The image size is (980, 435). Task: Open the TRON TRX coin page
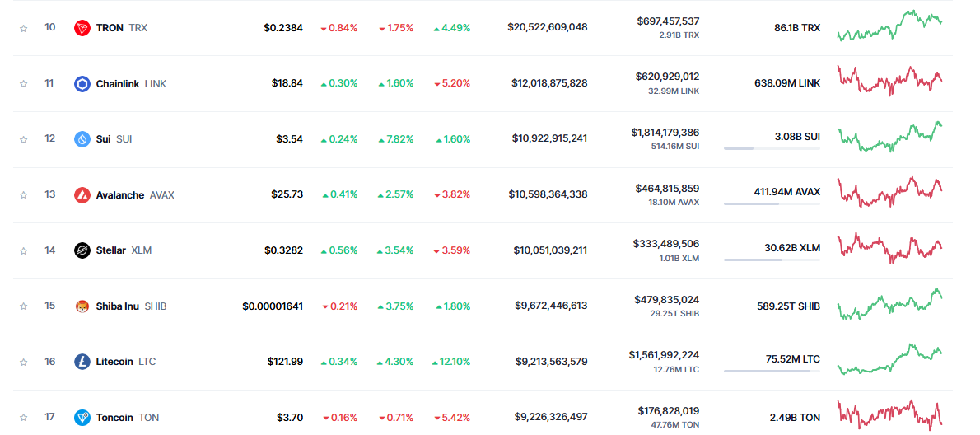[122, 28]
